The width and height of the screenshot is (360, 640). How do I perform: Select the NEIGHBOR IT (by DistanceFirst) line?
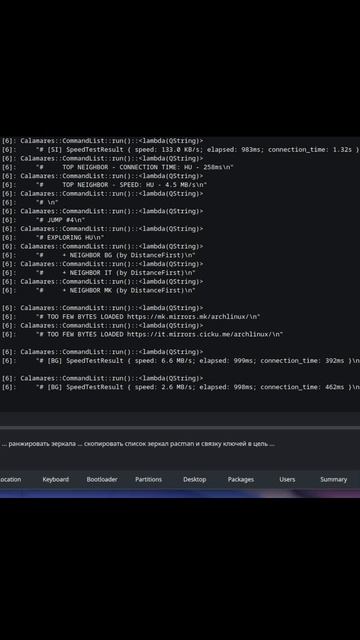point(98,273)
